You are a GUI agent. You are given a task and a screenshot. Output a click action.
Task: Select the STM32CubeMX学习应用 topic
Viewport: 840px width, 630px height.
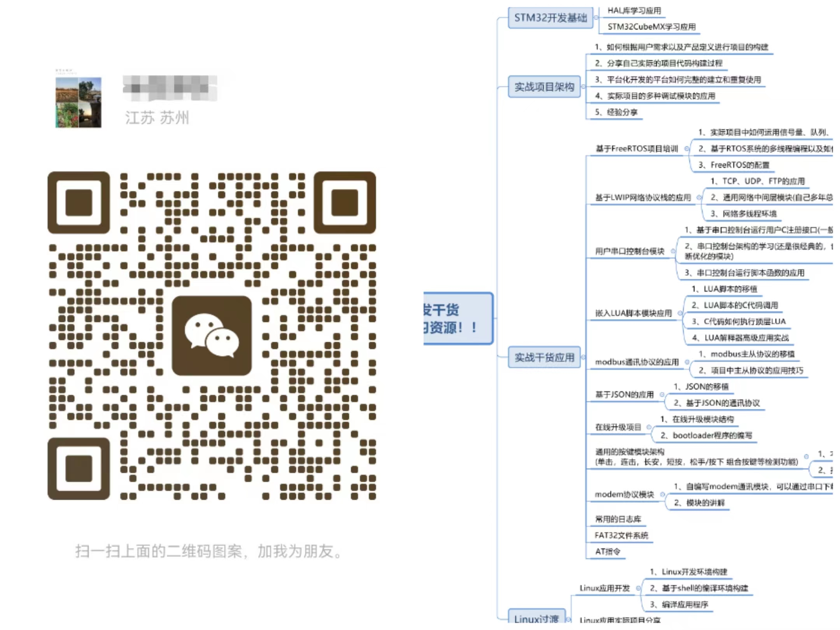651,27
